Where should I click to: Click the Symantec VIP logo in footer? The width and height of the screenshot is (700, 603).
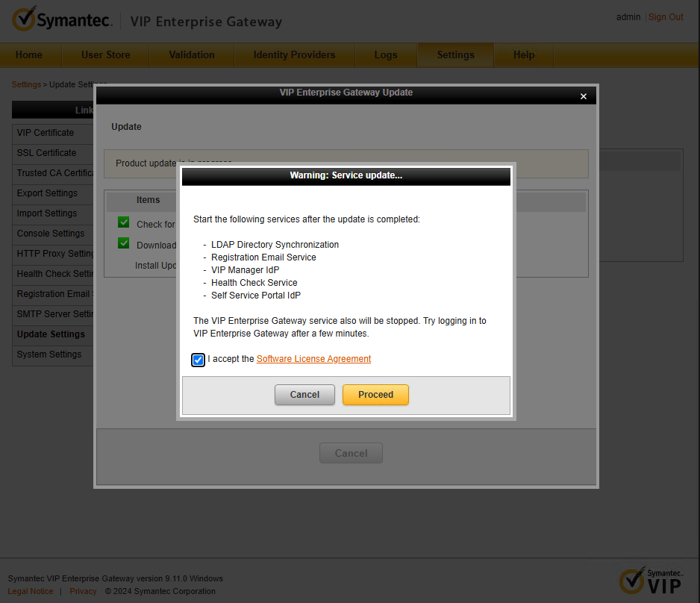[x=650, y=581]
